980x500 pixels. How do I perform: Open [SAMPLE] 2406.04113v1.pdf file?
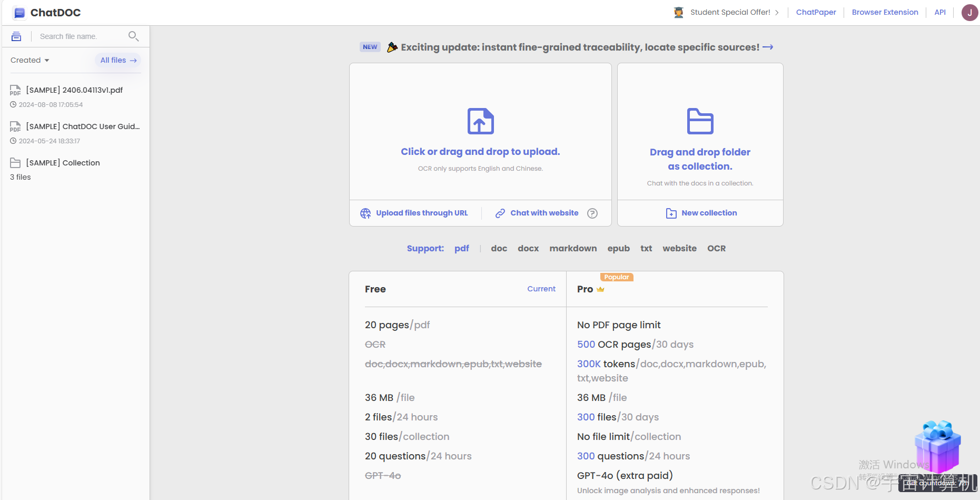point(74,90)
